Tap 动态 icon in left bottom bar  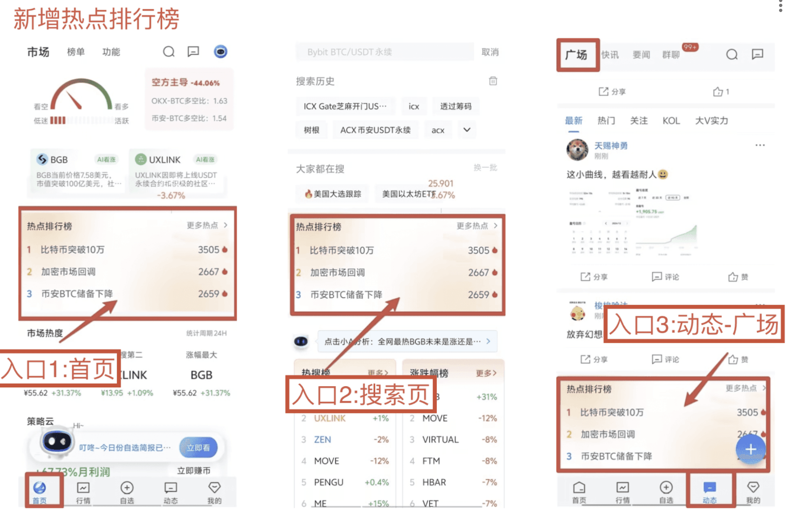pyautogui.click(x=171, y=493)
